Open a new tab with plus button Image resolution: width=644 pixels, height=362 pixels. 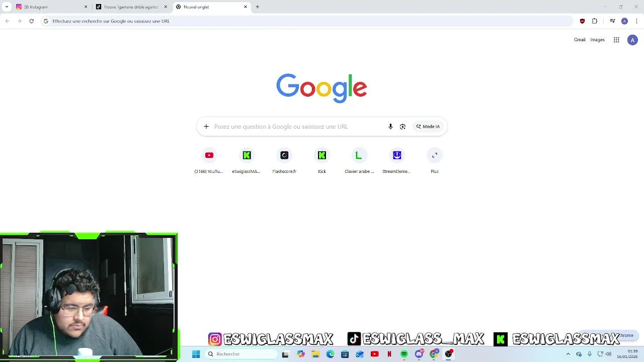(x=258, y=7)
